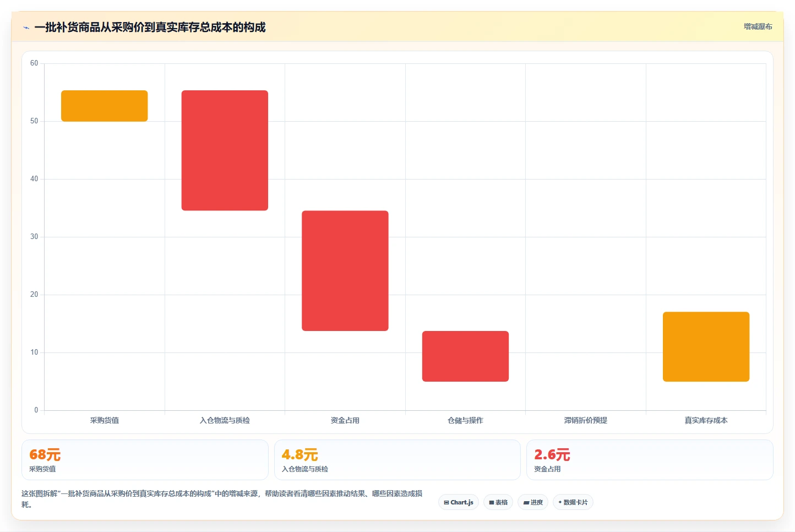
Task: Select the 68元 采购货值 data card
Action: click(x=145, y=460)
